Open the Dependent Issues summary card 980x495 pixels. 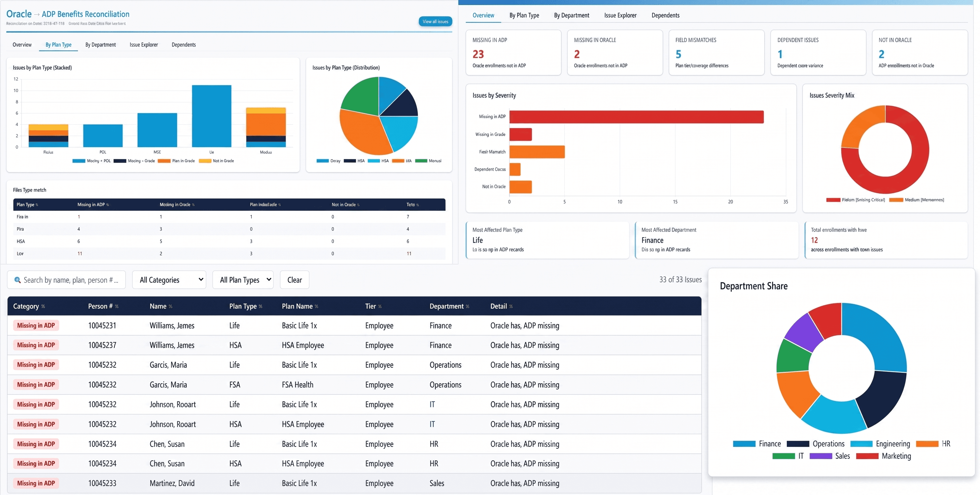818,53
